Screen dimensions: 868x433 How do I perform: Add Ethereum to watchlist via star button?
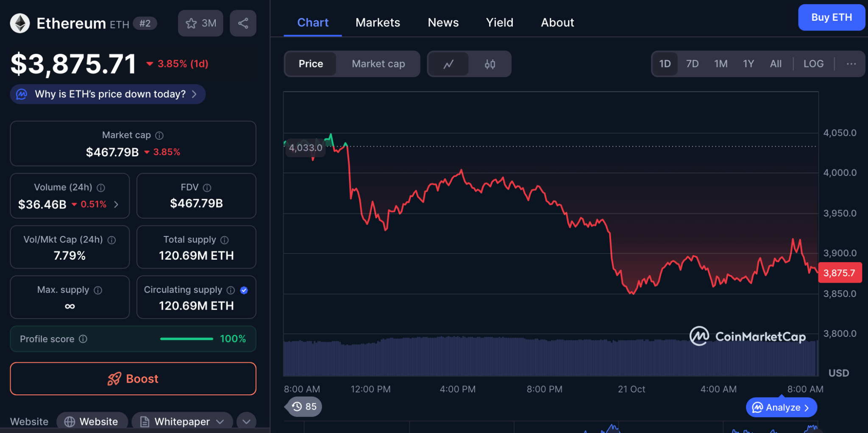(200, 23)
